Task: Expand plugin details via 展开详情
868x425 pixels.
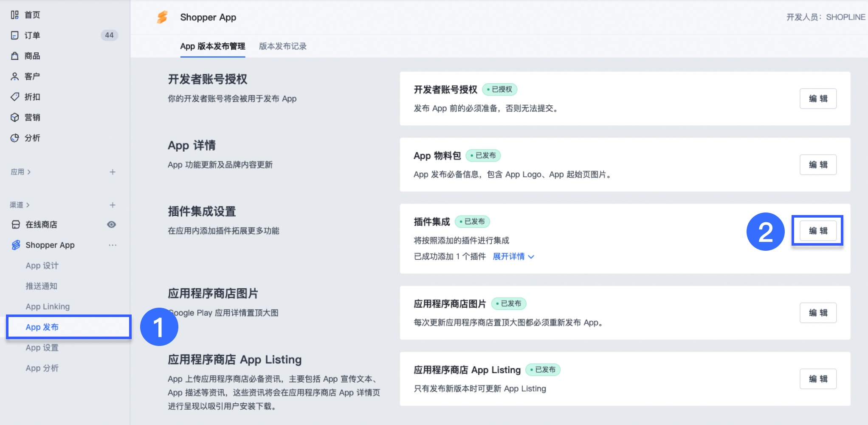Action: pyautogui.click(x=513, y=256)
